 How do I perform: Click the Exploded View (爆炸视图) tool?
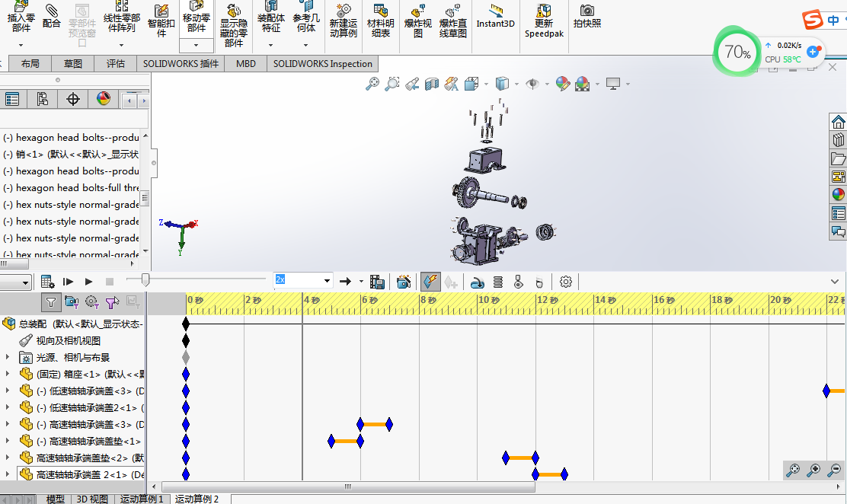point(417,21)
